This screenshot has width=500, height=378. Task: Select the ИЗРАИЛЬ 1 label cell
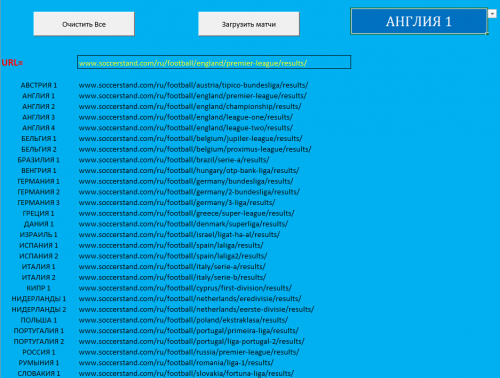(x=39, y=235)
